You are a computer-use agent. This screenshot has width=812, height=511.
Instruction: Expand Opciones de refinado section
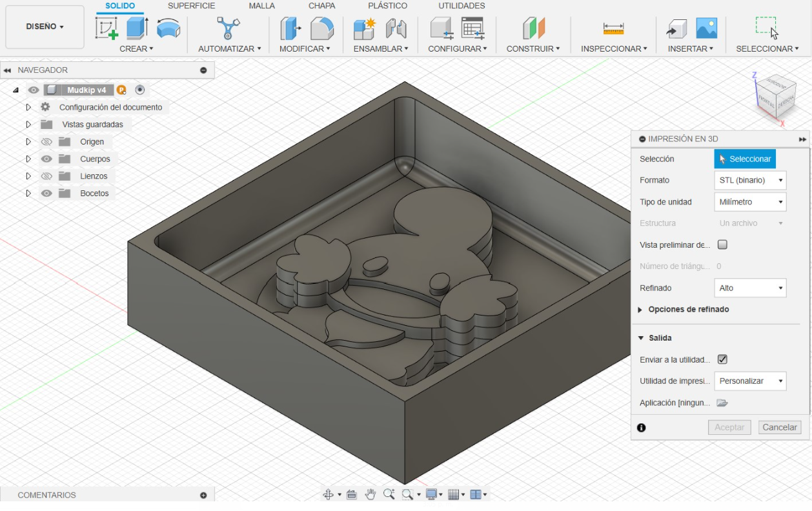(x=640, y=310)
